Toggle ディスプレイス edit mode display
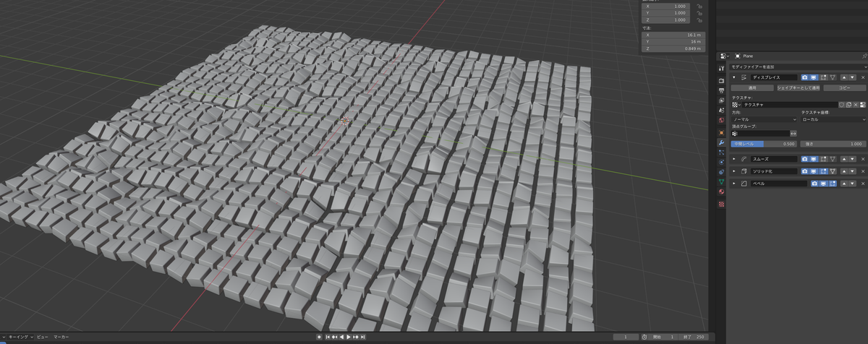Screen dimensions: 868x344 823,77
